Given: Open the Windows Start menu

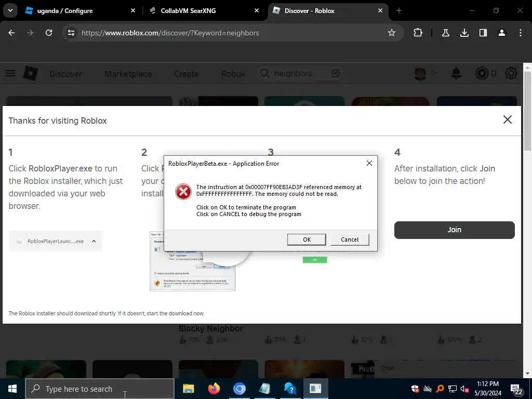Looking at the screenshot, I should 12,389.
